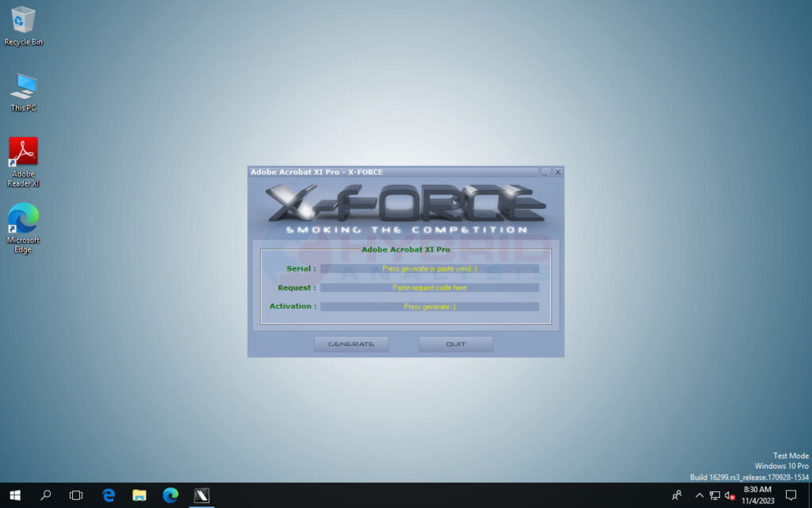Click the Adobe Acrobat XI Pro title bar
This screenshot has height=508, width=812.
(393, 172)
